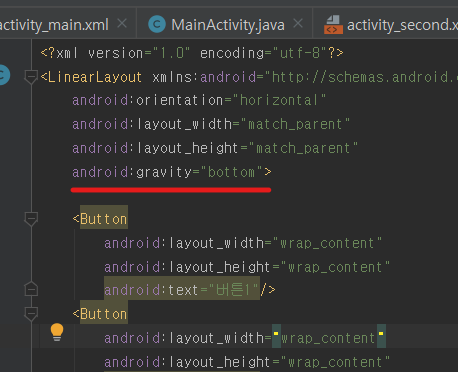Close the MainActivity.java tab

tap(298, 24)
